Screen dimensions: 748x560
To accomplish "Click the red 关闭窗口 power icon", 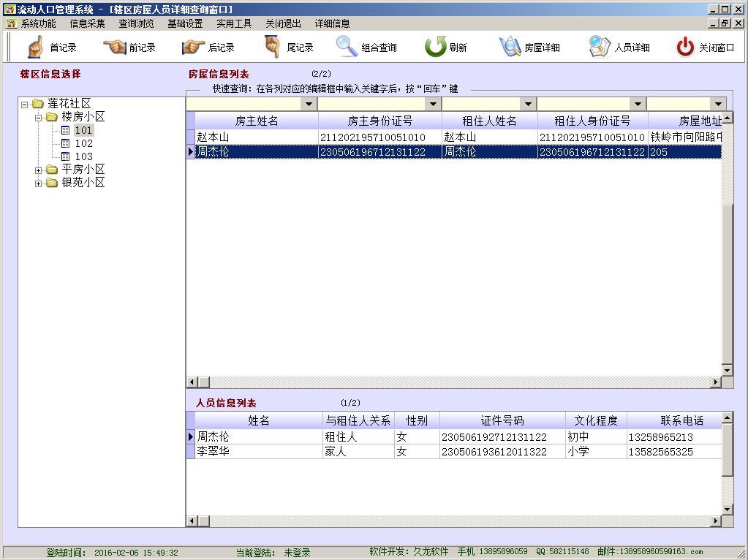I will point(685,48).
